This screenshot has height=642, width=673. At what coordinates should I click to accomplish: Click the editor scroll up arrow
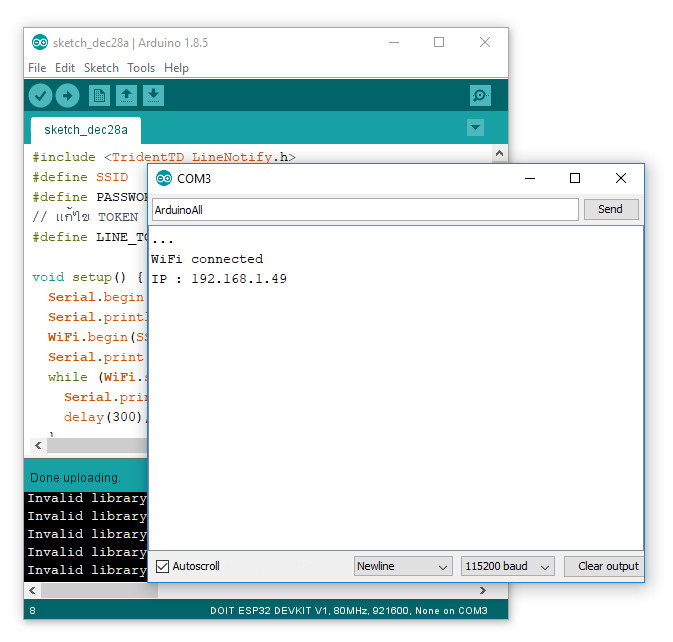click(499, 153)
